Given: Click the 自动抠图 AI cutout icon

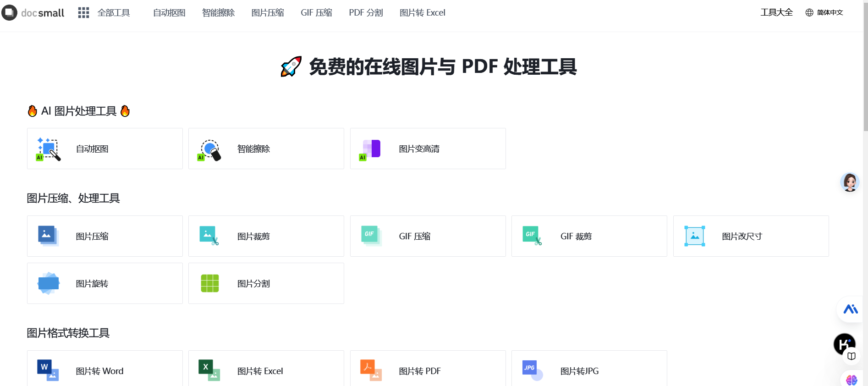Looking at the screenshot, I should point(48,149).
